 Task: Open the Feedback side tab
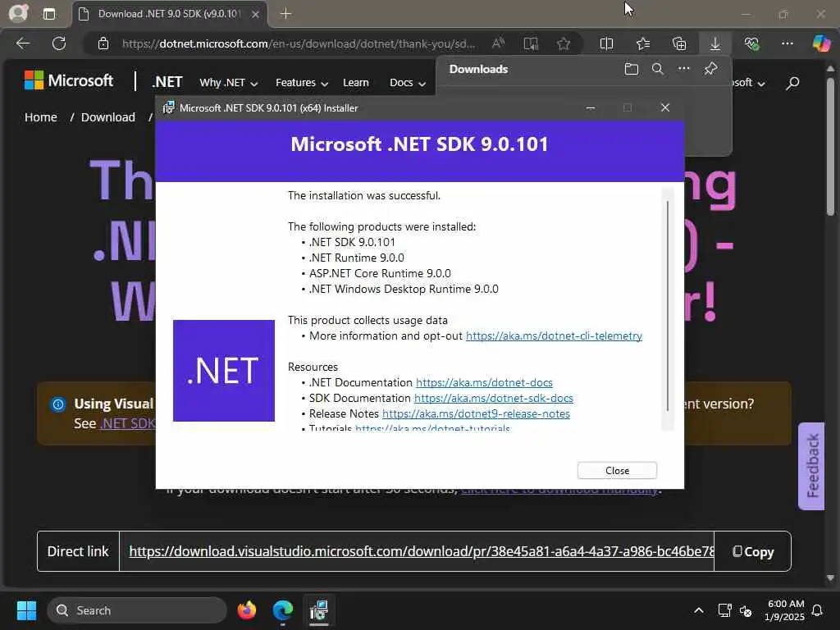click(812, 466)
